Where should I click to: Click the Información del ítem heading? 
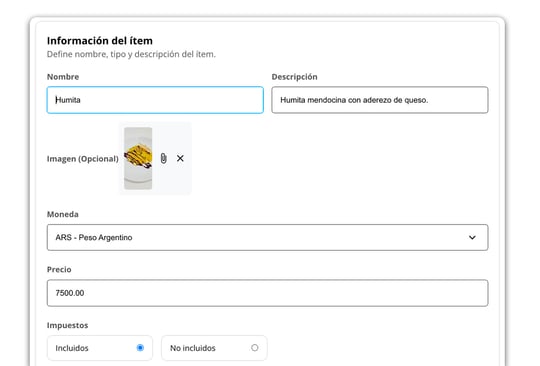pyautogui.click(x=100, y=41)
